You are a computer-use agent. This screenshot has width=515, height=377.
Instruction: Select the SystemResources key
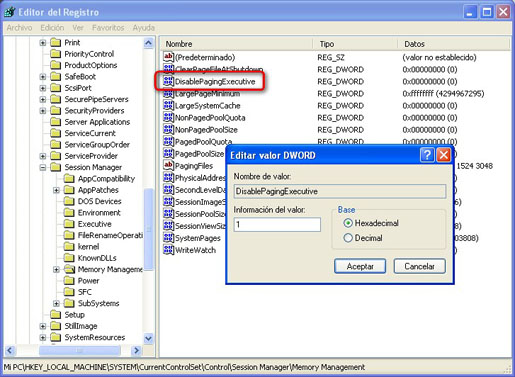click(95, 337)
